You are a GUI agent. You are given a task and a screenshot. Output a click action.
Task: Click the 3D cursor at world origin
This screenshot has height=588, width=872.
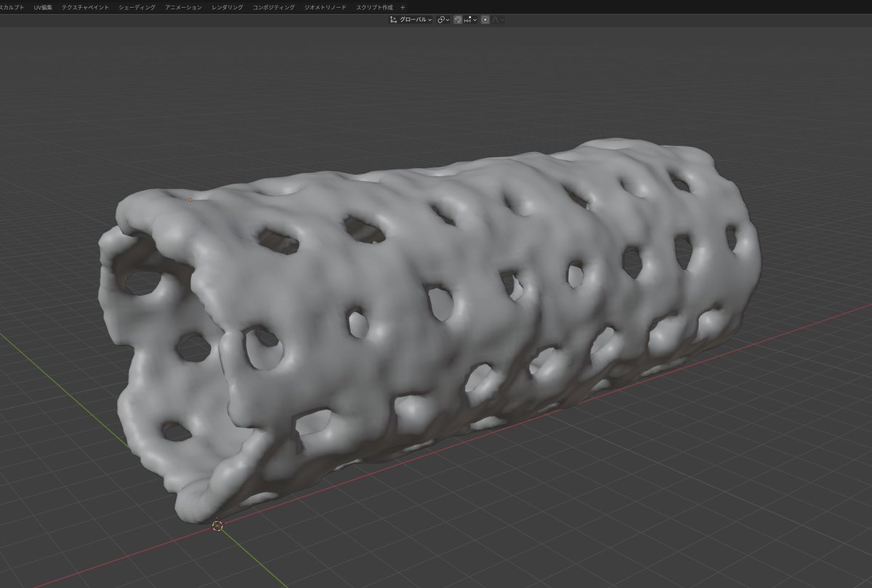point(217,525)
